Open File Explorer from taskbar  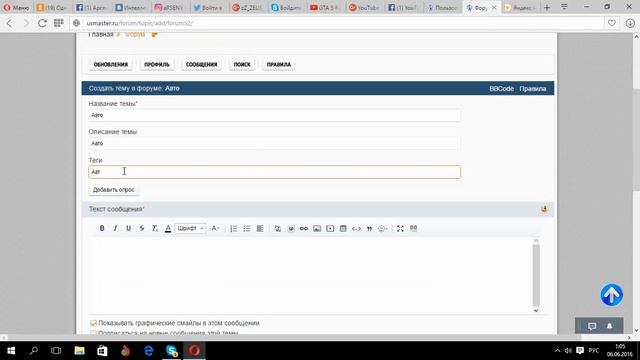coord(79,351)
